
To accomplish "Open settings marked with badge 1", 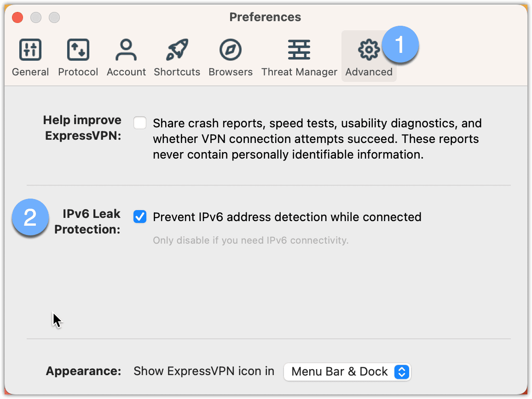I will [369, 56].
